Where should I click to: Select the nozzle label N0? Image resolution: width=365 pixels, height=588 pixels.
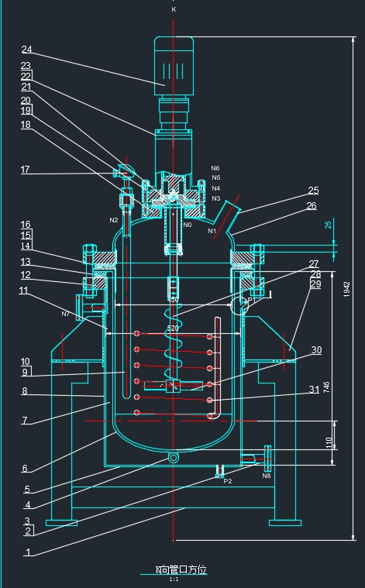pyautogui.click(x=188, y=225)
